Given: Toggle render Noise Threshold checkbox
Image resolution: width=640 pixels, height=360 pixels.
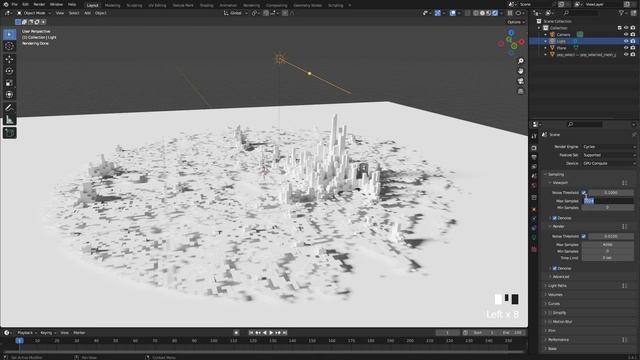Looking at the screenshot, I should tap(584, 236).
